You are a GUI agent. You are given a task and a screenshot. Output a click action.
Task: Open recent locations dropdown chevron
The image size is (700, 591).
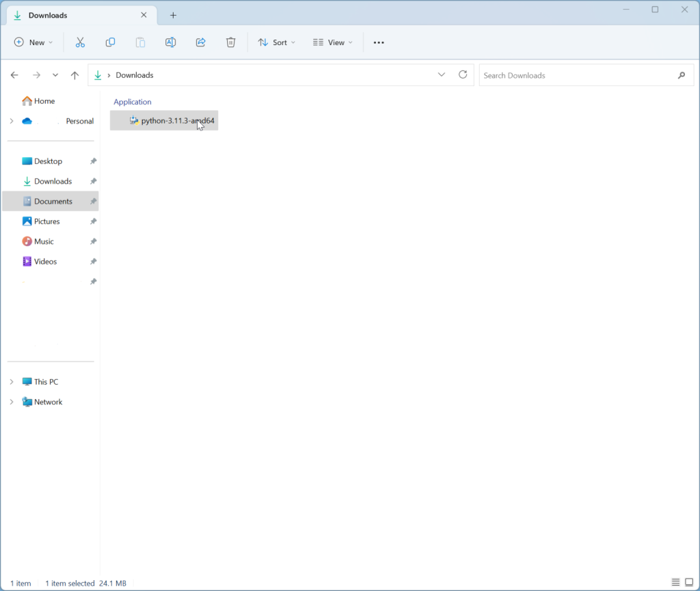point(55,75)
